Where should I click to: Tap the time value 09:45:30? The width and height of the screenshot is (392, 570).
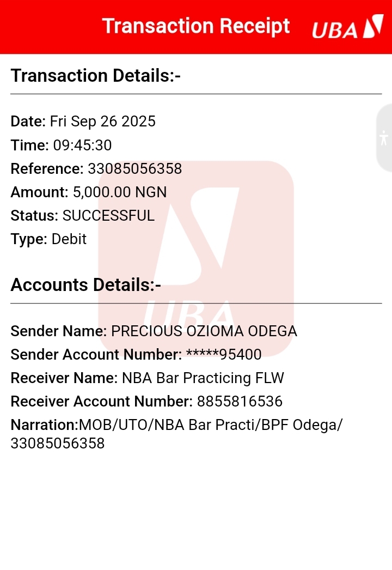tap(82, 145)
